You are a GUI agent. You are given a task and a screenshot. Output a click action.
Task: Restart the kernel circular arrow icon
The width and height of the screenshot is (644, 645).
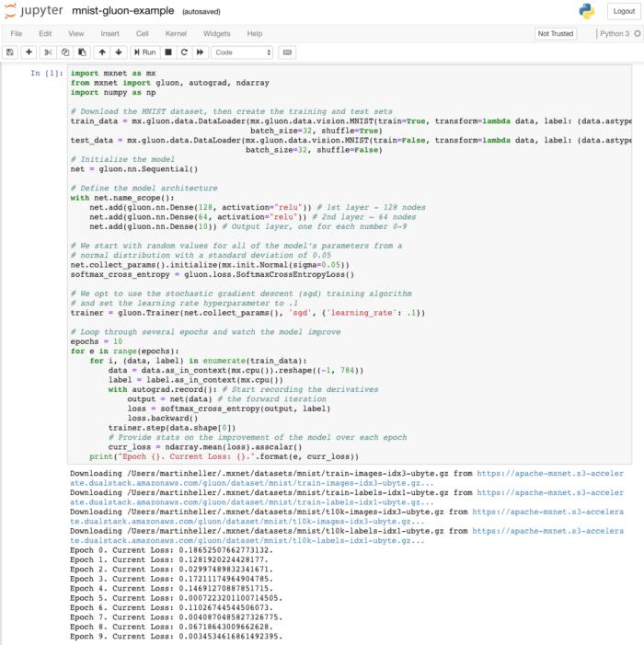coord(184,52)
